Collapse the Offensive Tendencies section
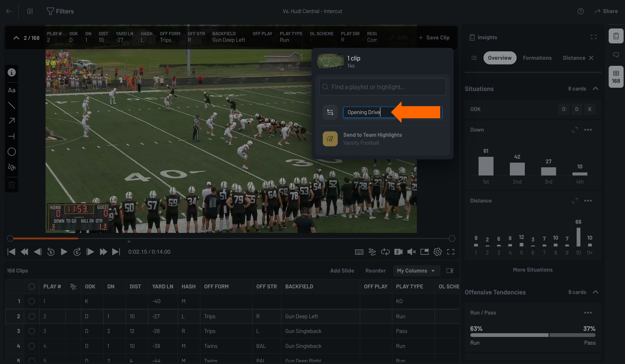625x364 pixels. coord(596,292)
